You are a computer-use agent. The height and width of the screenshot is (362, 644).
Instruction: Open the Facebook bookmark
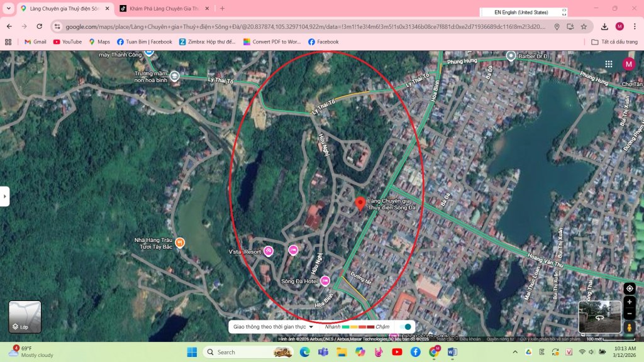coord(323,42)
